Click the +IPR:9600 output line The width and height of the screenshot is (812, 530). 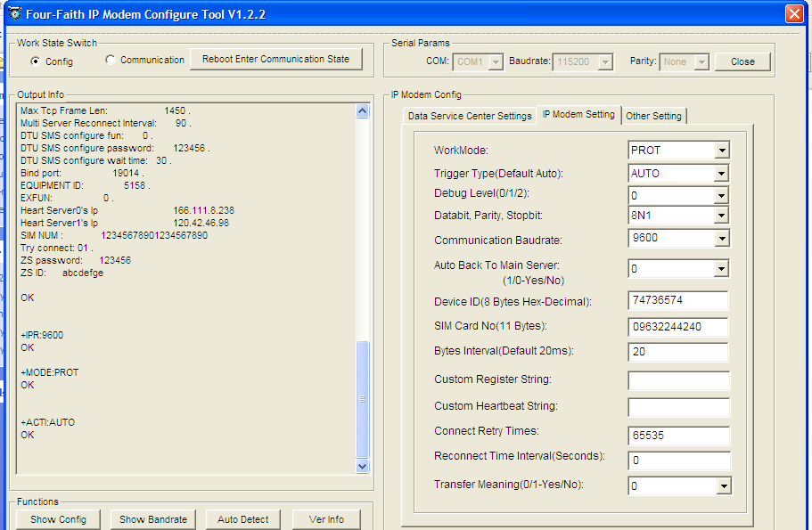coord(42,335)
